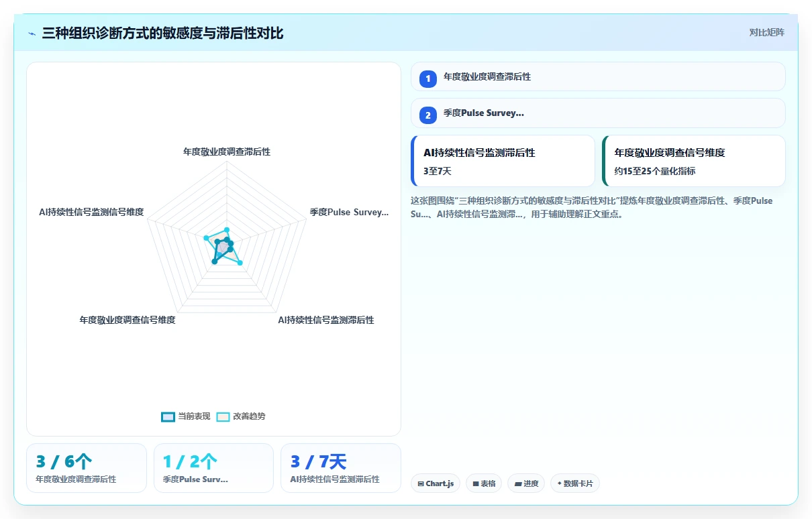Click the Chart.js tag chip
This screenshot has width=812, height=519.
click(x=436, y=483)
